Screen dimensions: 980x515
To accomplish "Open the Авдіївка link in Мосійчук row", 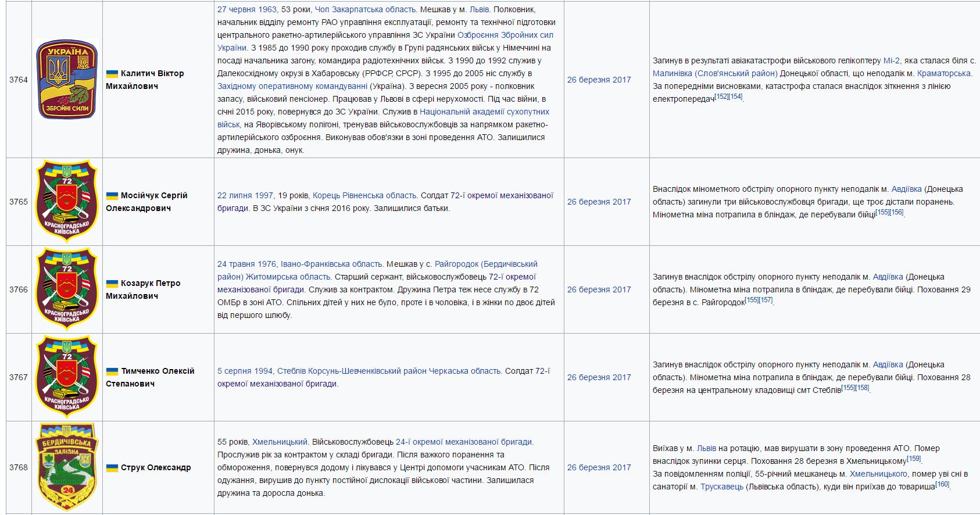I will click(907, 189).
